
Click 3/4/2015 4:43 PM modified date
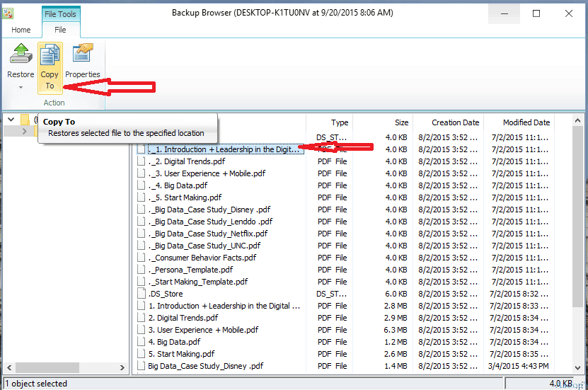click(518, 366)
